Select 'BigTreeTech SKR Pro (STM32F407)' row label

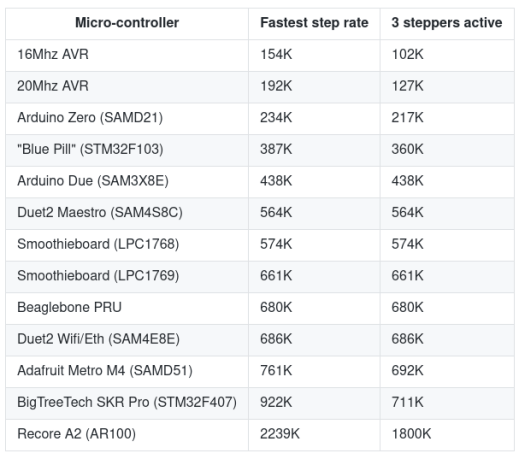[x=127, y=402]
